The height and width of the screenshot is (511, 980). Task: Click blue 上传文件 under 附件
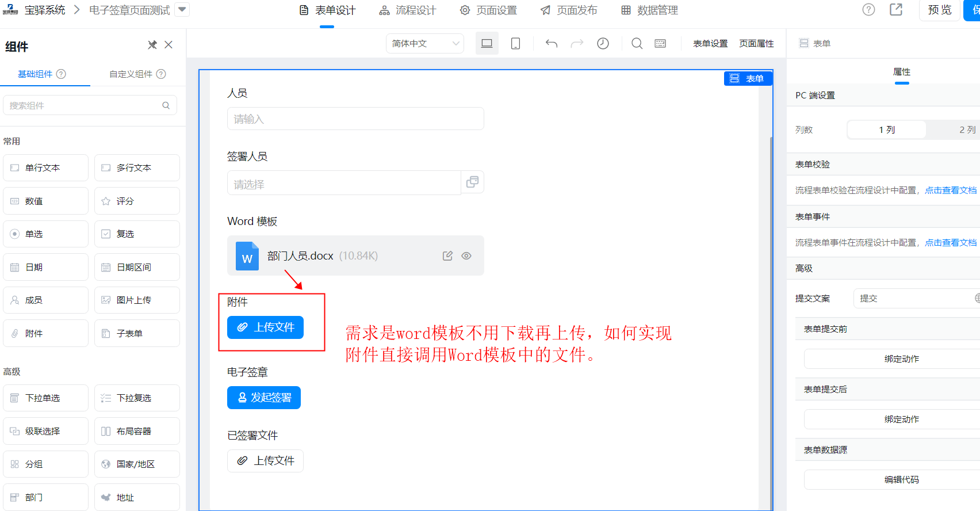(x=265, y=327)
